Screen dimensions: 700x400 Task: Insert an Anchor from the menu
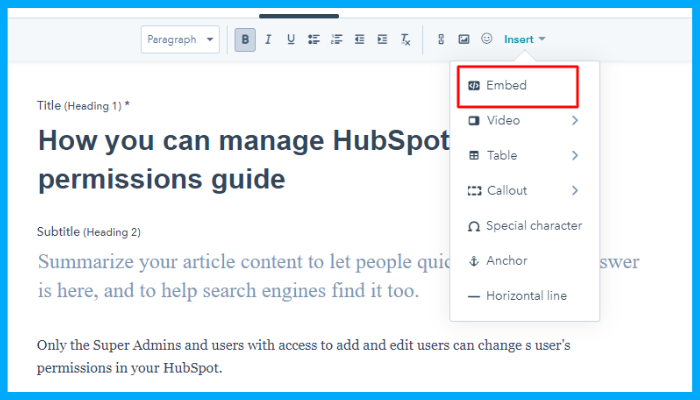(506, 261)
